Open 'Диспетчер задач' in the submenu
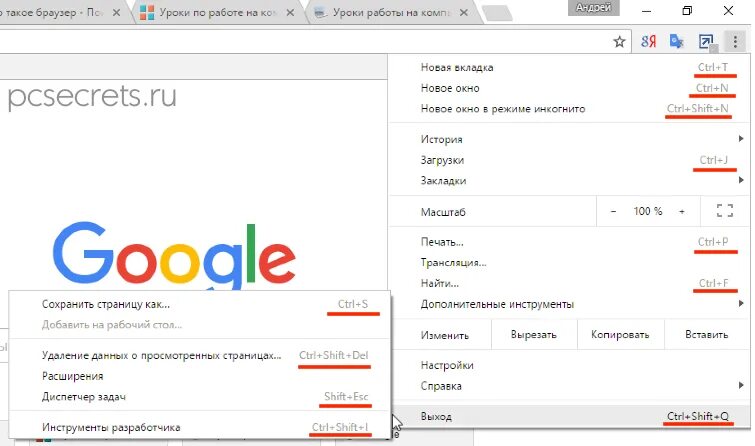Image resolution: width=755 pixels, height=446 pixels. [199, 397]
